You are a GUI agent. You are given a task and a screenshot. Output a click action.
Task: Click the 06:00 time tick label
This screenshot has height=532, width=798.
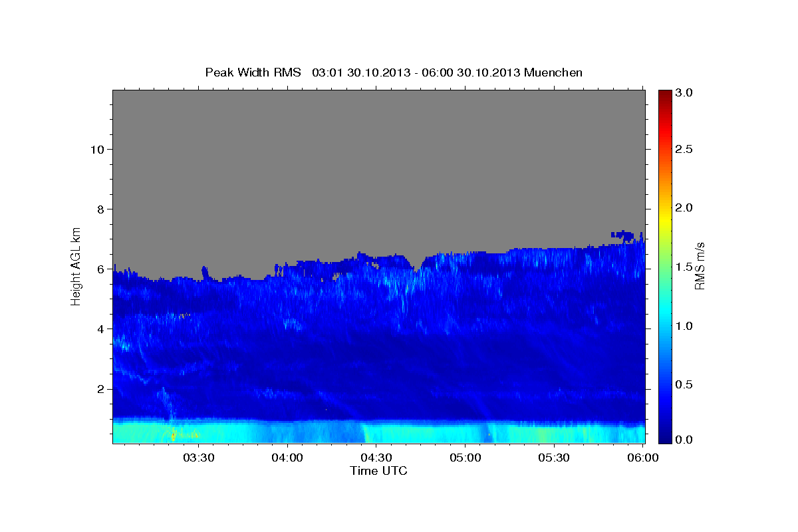point(642,458)
